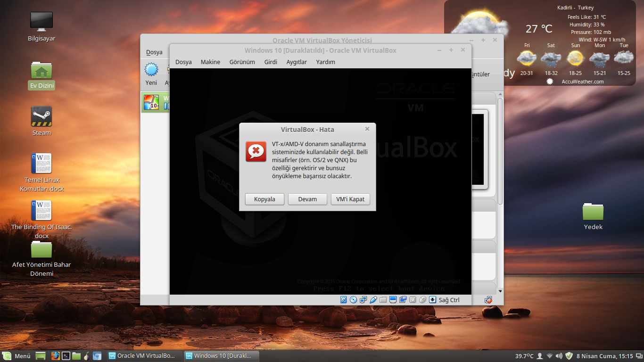Open the file manager folder launcher in panel
The height and width of the screenshot is (362, 644).
point(76,356)
